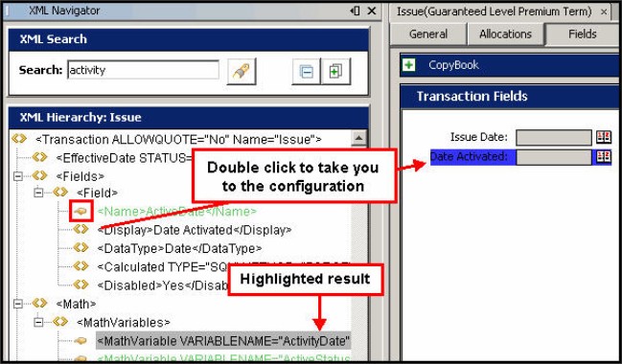Click hierarchy scrollbar up arrow
Screen dimensions: 622x364
pos(358,138)
